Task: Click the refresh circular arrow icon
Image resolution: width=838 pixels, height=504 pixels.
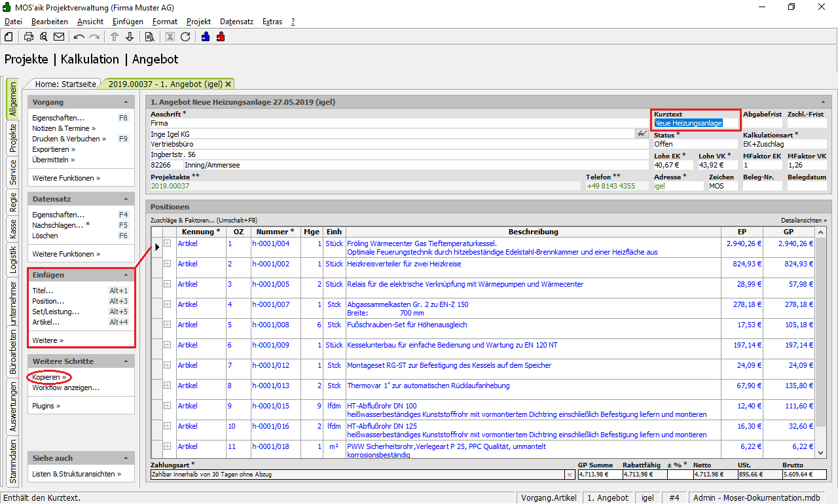Action: click(185, 37)
